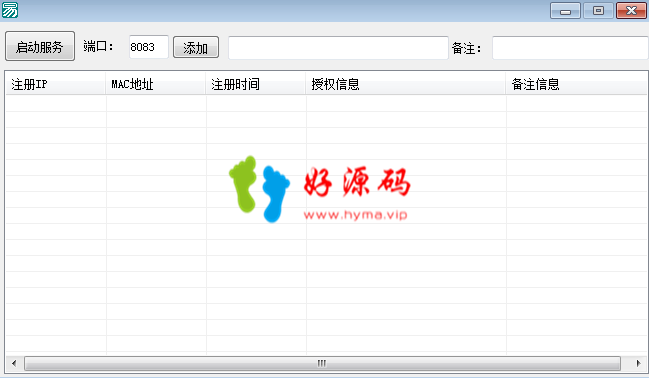649x378 pixels.
Task: Click the right arrow of horizontal scrollbar
Action: click(x=638, y=364)
